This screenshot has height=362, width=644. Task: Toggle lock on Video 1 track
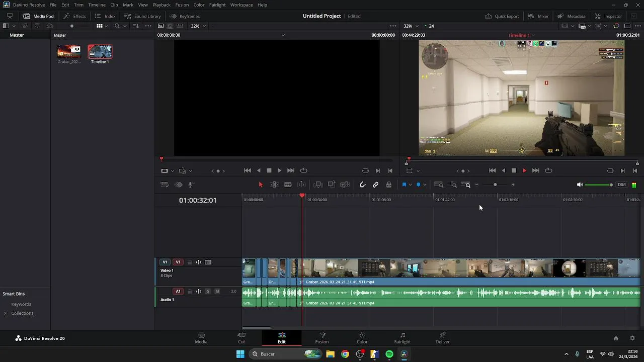click(190, 262)
